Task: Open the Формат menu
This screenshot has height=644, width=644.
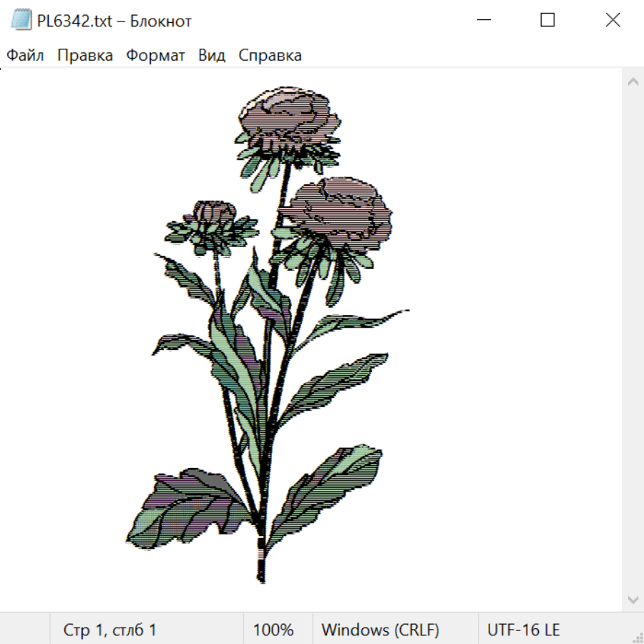Action: click(155, 55)
